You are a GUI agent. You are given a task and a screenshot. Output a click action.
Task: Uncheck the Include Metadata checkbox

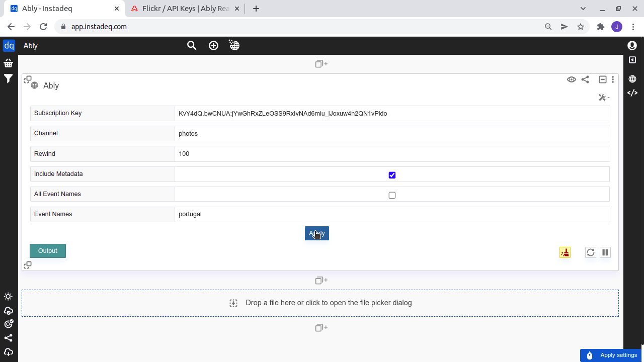392,175
